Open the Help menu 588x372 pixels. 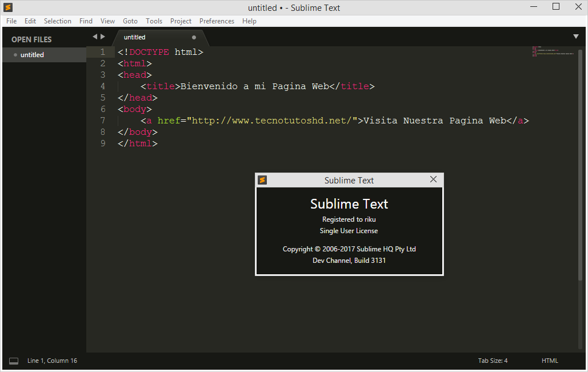point(249,21)
